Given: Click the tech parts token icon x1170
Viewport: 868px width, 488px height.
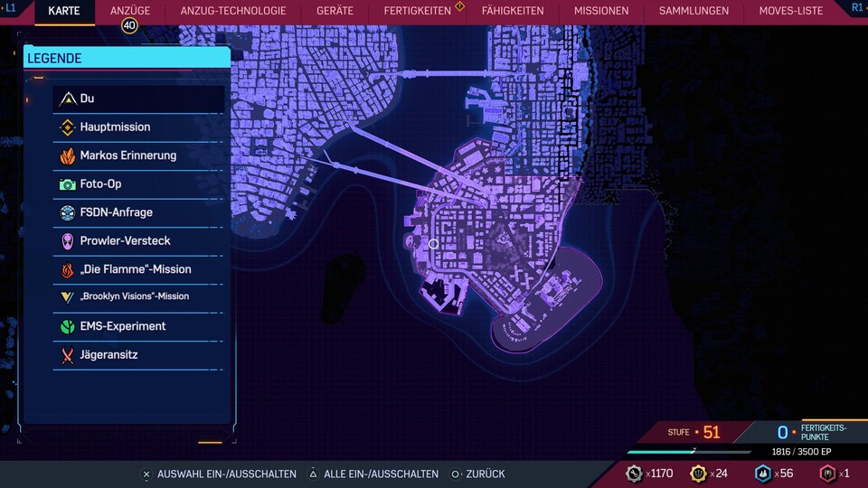Looking at the screenshot, I should tap(635, 474).
